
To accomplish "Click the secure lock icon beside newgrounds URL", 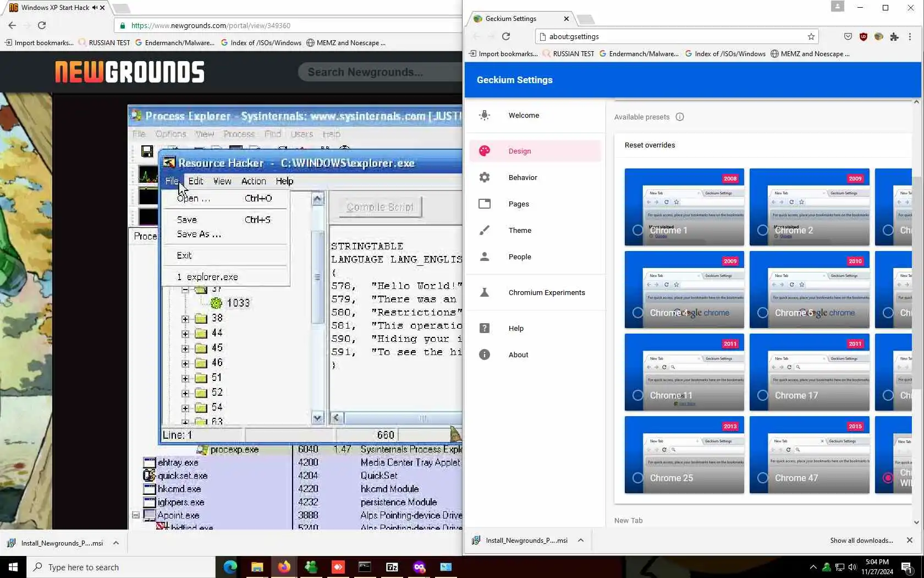I will tap(123, 25).
